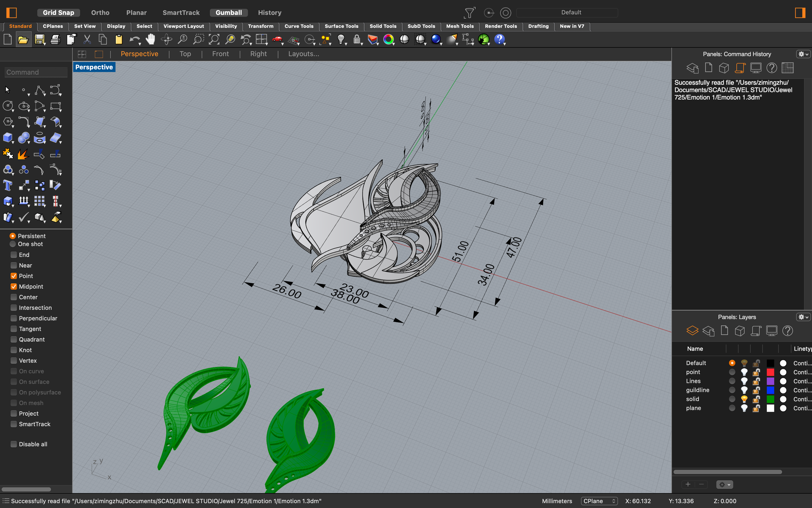This screenshot has height=508, width=812.
Task: Select the One shot radio option
Action: click(x=13, y=244)
